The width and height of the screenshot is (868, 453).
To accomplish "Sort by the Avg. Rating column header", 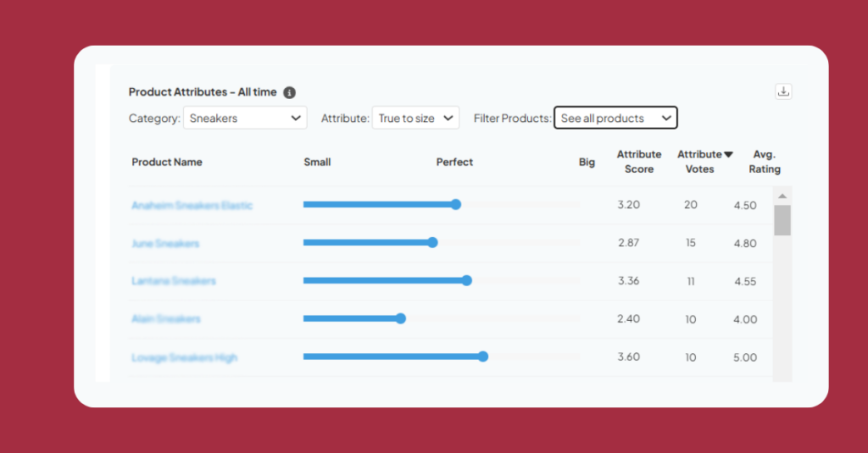I will (x=764, y=162).
